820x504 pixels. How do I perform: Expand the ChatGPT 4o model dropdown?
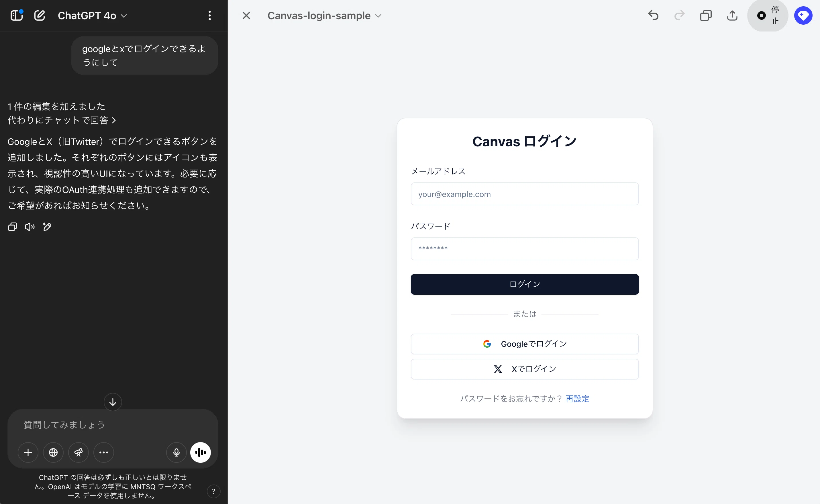point(92,15)
